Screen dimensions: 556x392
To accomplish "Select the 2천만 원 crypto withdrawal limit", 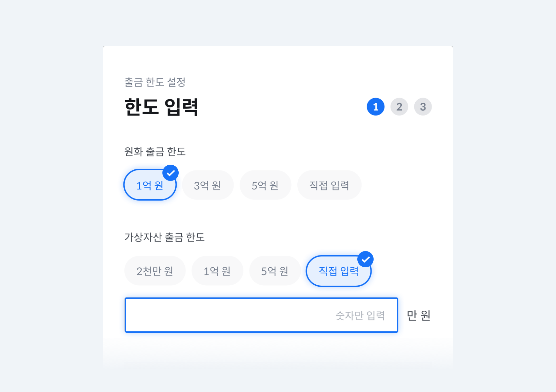I will pos(155,271).
